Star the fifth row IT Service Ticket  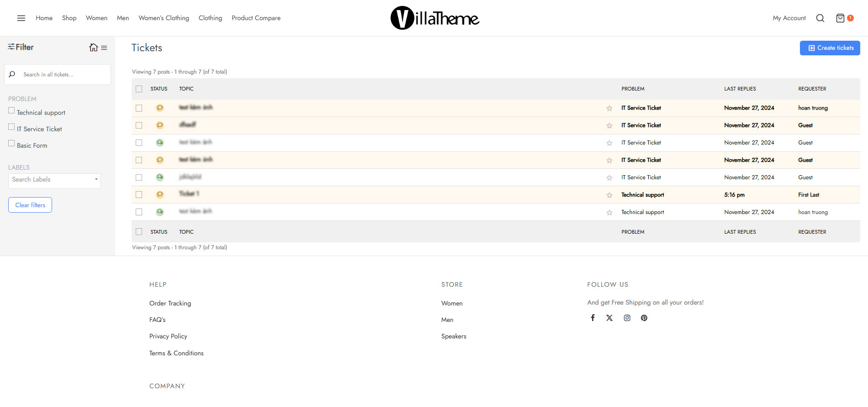609,178
